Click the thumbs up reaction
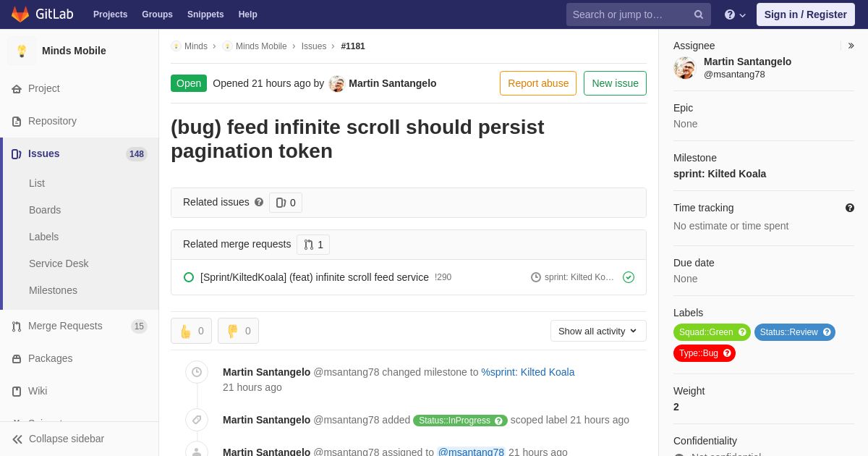Viewport: 868px width, 456px height. 191,331
